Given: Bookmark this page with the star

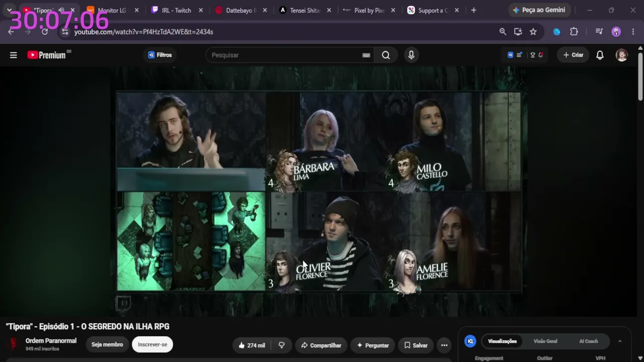Looking at the screenshot, I should (x=533, y=32).
